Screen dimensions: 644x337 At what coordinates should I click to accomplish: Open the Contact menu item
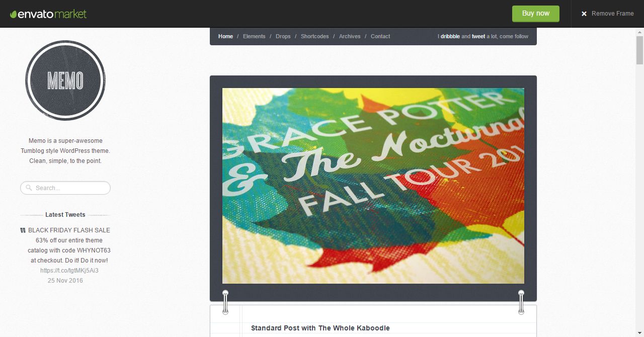coord(380,36)
